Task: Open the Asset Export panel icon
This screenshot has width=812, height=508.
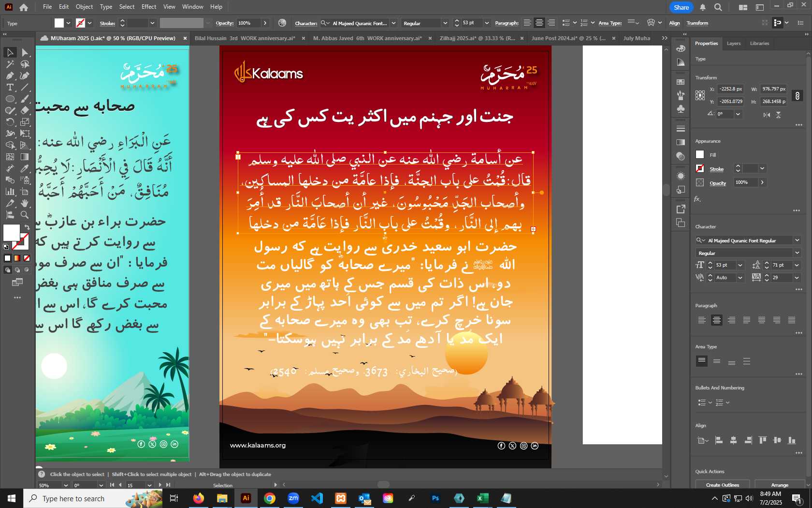Action: pyautogui.click(x=681, y=209)
